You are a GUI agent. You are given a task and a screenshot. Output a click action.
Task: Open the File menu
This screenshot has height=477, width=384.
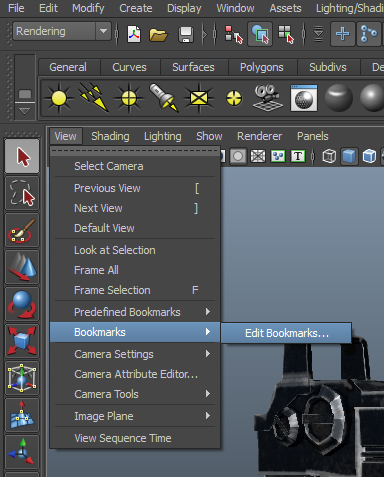point(16,8)
